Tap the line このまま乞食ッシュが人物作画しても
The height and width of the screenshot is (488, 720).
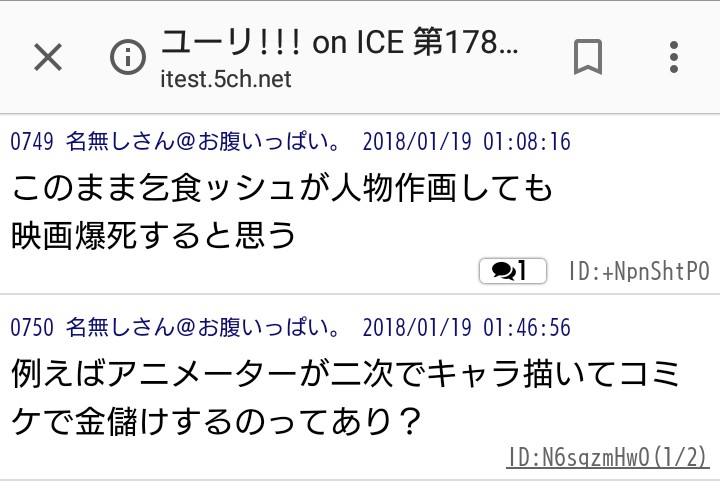click(282, 188)
